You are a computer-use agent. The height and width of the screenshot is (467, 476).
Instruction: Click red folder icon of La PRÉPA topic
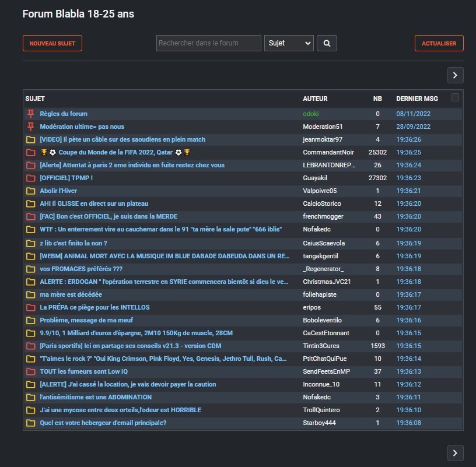click(31, 307)
